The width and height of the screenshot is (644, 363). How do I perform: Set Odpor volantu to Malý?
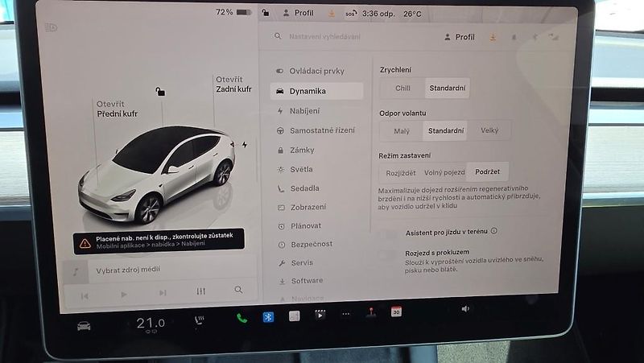[401, 131]
